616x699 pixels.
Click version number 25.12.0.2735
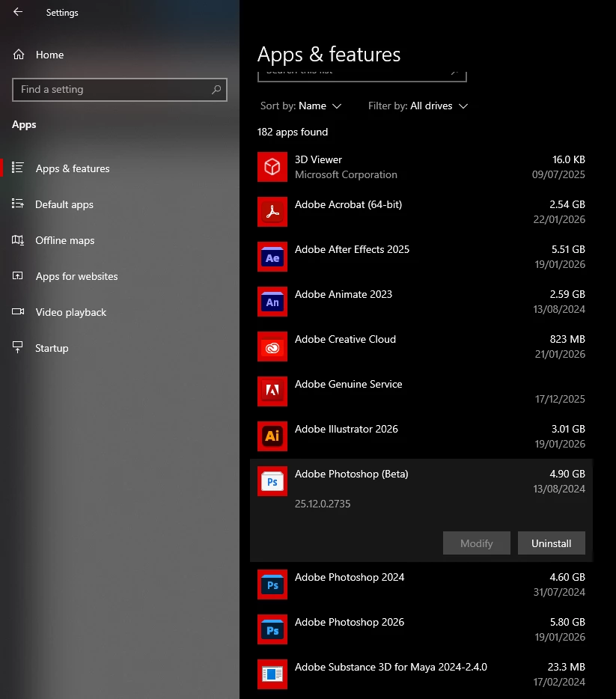[x=323, y=504]
